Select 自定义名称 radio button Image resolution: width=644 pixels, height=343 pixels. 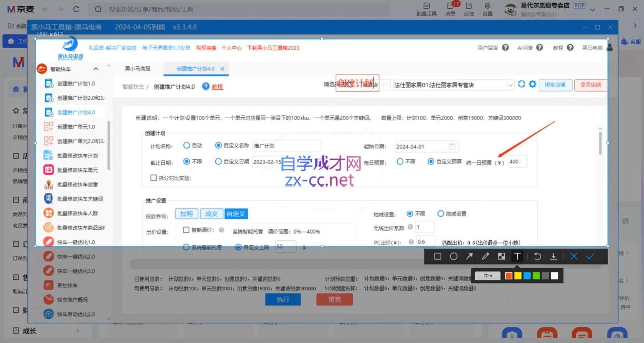click(x=218, y=145)
